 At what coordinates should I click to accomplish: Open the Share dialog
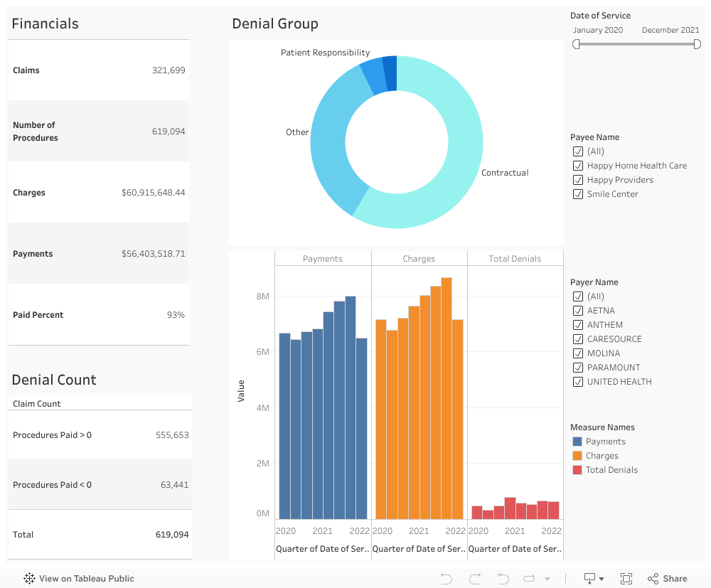point(667,579)
